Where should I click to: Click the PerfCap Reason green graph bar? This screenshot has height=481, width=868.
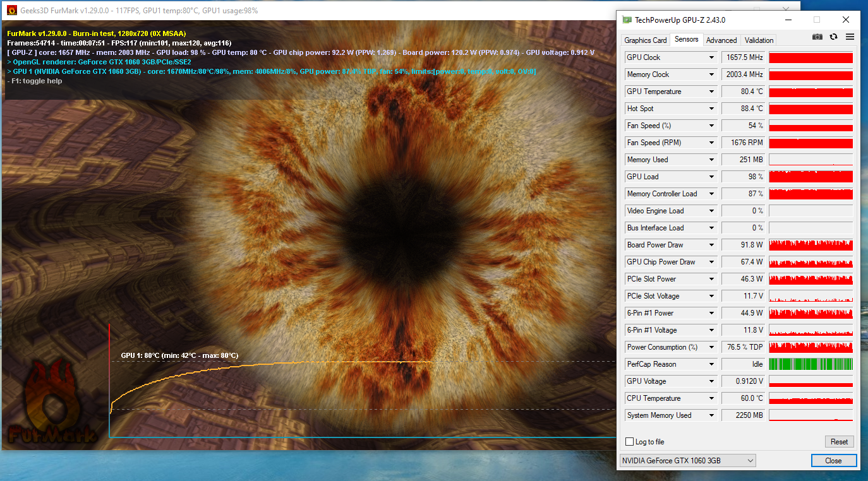pyautogui.click(x=811, y=364)
